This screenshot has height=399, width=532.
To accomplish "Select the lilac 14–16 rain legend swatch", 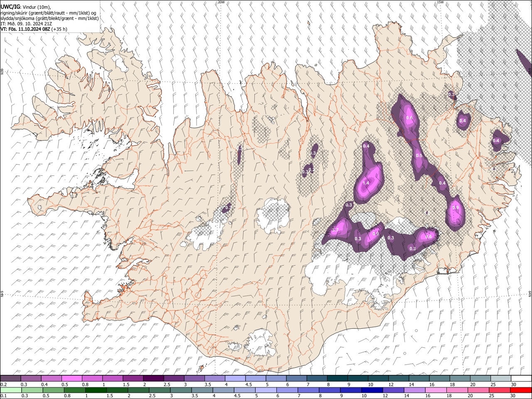I will click(415, 390).
